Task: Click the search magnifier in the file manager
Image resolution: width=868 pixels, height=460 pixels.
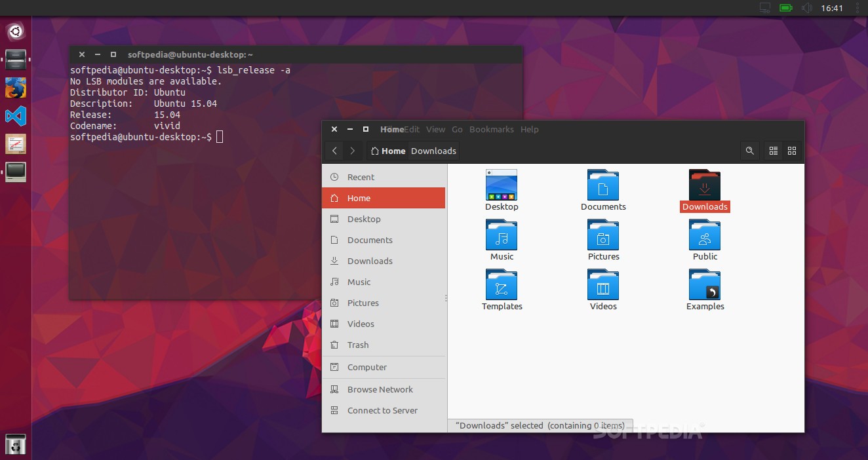Action: pyautogui.click(x=749, y=151)
